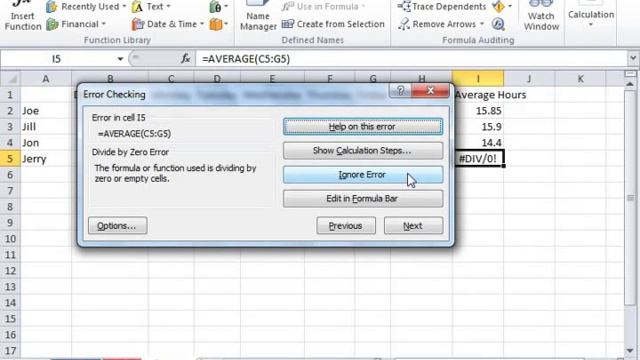Click the Ignore Error button

tap(363, 175)
